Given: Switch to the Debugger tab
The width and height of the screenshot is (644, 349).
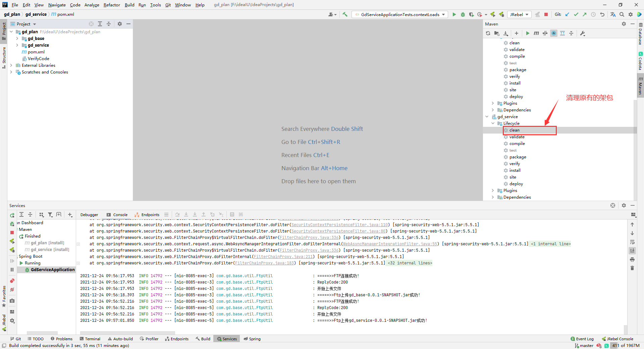Looking at the screenshot, I should click(x=89, y=215).
